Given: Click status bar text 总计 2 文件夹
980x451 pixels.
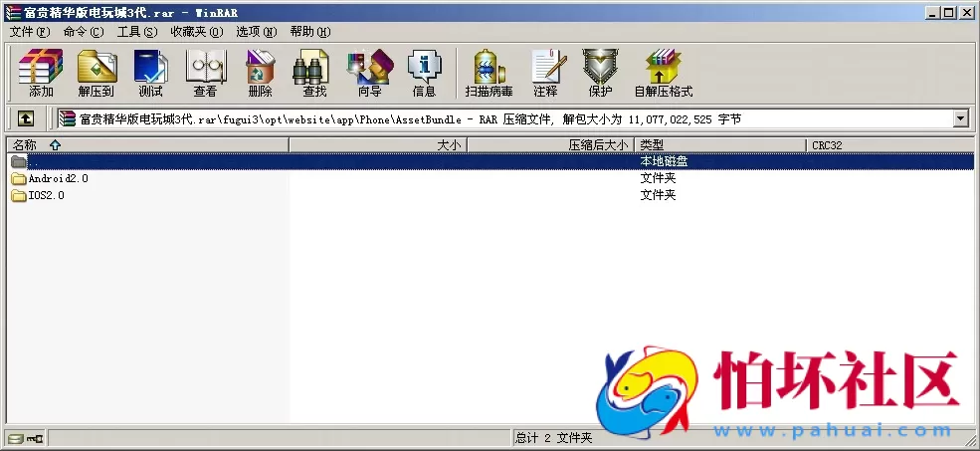Looking at the screenshot, I should point(554,438).
